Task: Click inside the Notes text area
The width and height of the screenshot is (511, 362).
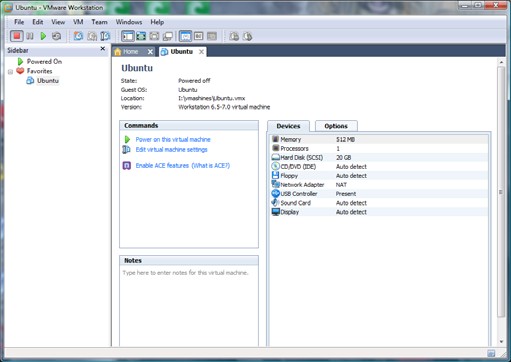Action: pyautogui.click(x=189, y=306)
